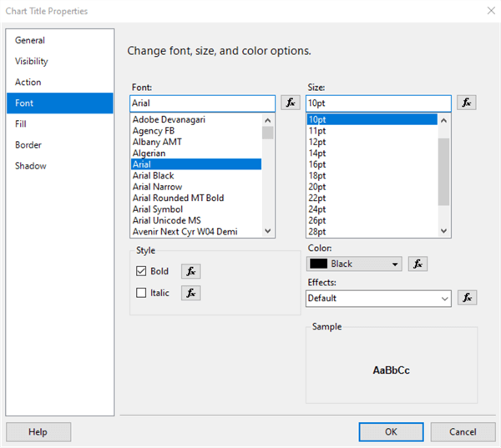Enable the Italic checkbox

pos(141,293)
